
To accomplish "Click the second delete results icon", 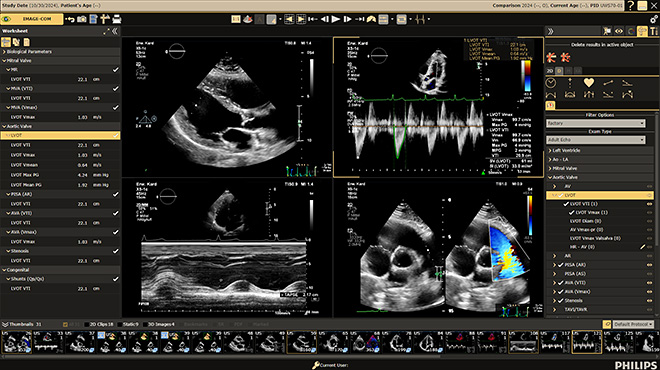I will tap(565, 57).
